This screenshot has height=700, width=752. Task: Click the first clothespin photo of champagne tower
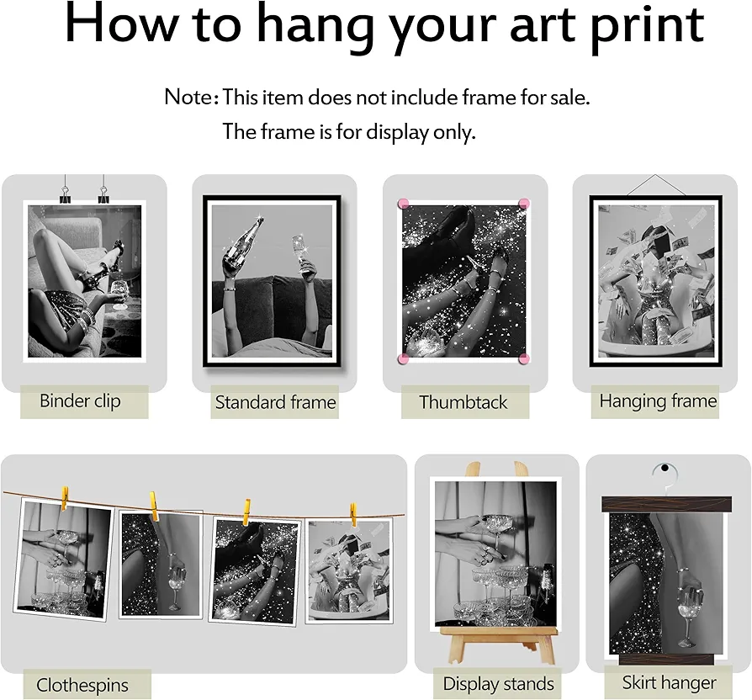[x=64, y=559]
